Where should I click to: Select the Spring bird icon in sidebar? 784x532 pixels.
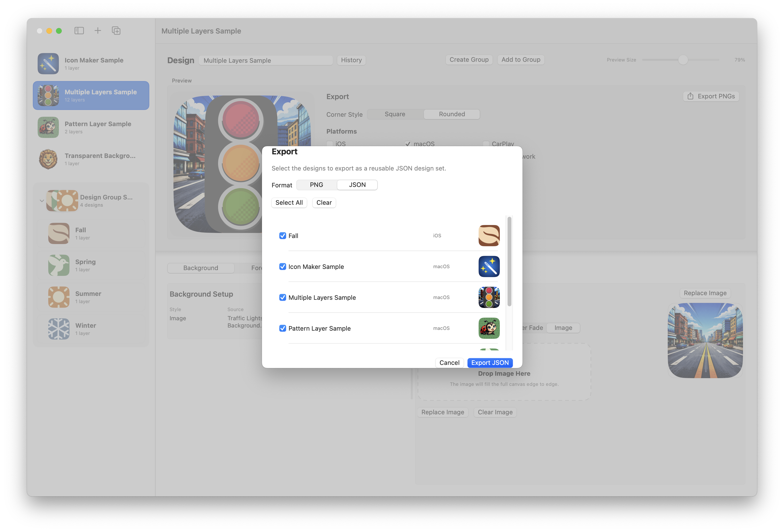59,265
